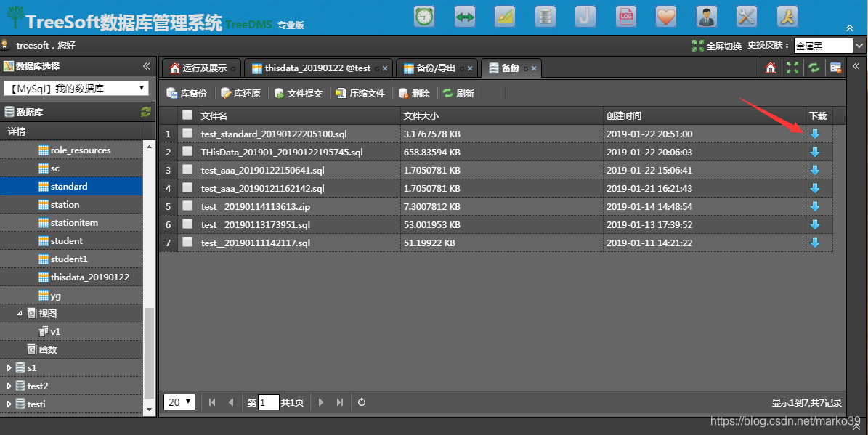Check the box for test_aaa_20190122150641.sql
868x435 pixels.
[x=187, y=169]
